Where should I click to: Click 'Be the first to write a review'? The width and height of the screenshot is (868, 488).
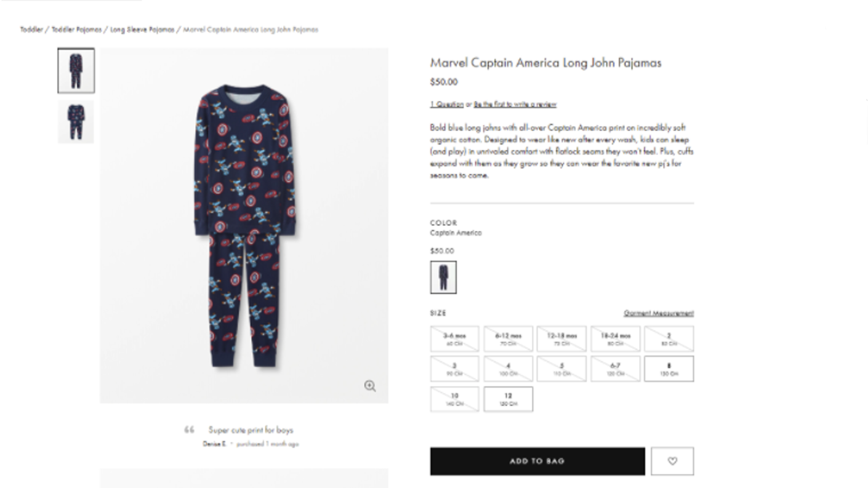pos(515,104)
